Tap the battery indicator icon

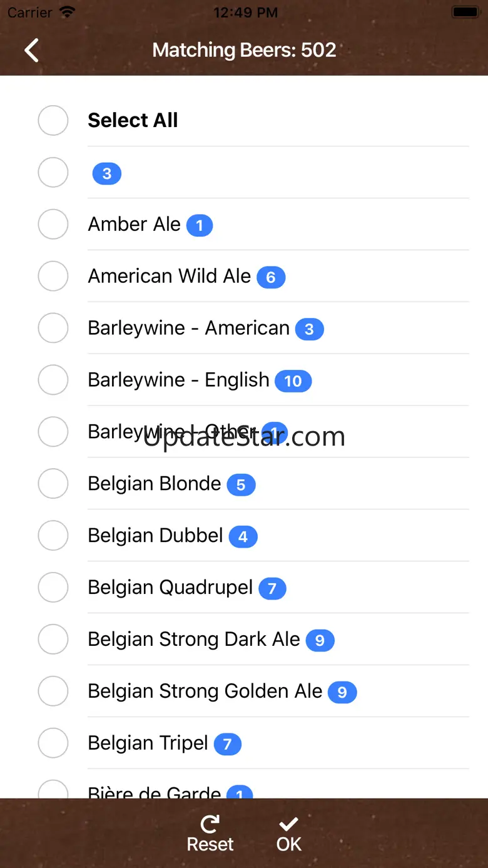465,12
